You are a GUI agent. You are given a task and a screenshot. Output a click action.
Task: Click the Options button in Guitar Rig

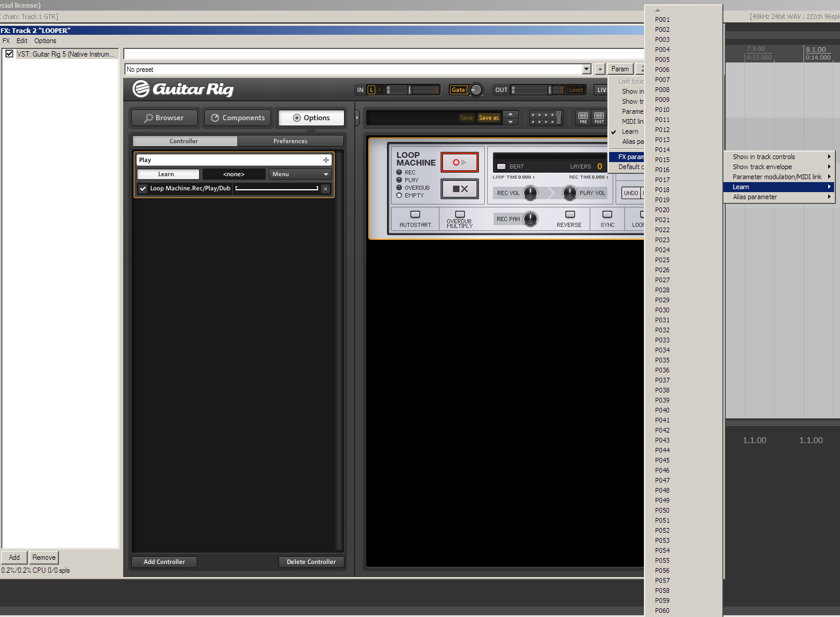pyautogui.click(x=312, y=118)
